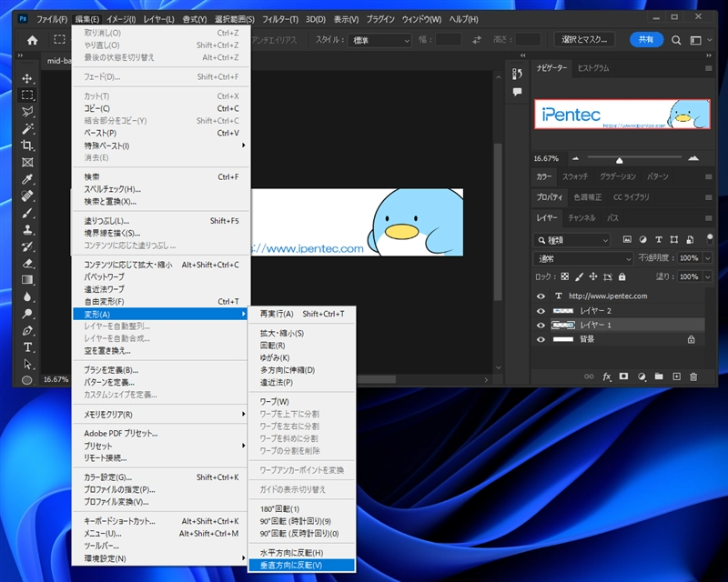Select the Crop tool
728x582 pixels.
click(x=27, y=145)
